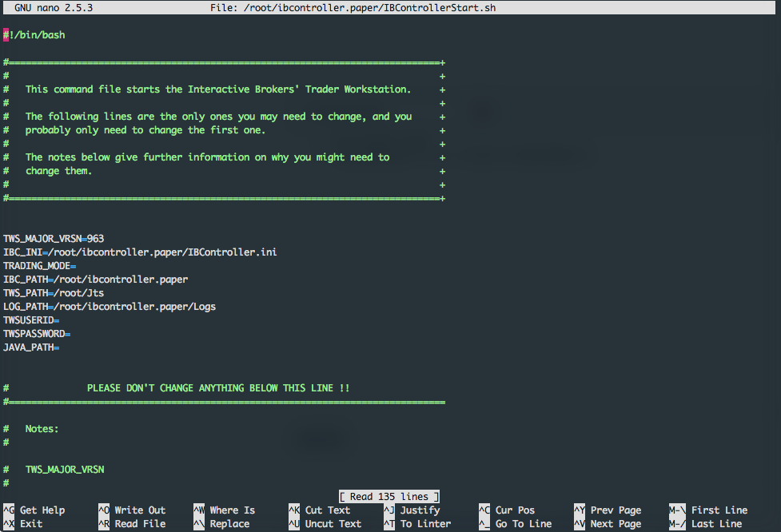The height and width of the screenshot is (532, 781).
Task: Click the Justify shortcut label
Action: (x=420, y=510)
